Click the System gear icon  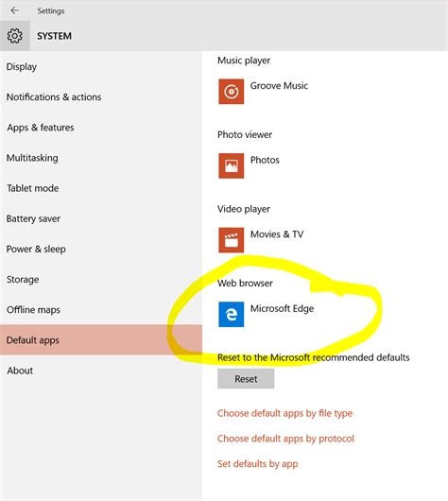coord(15,36)
